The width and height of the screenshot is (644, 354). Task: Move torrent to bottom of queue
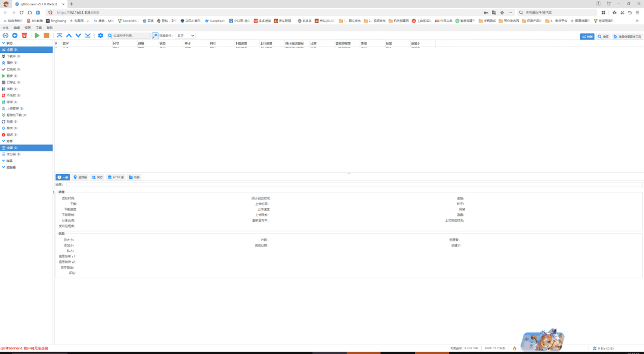pyautogui.click(x=88, y=36)
